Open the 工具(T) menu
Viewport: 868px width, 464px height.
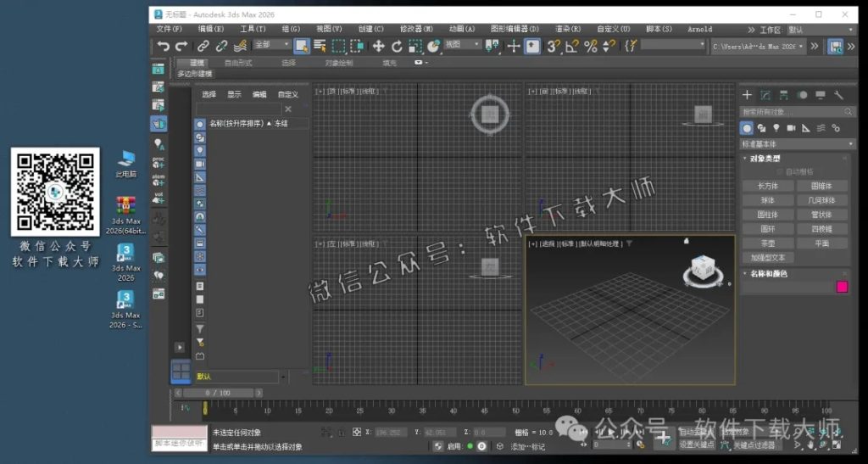[x=253, y=30]
